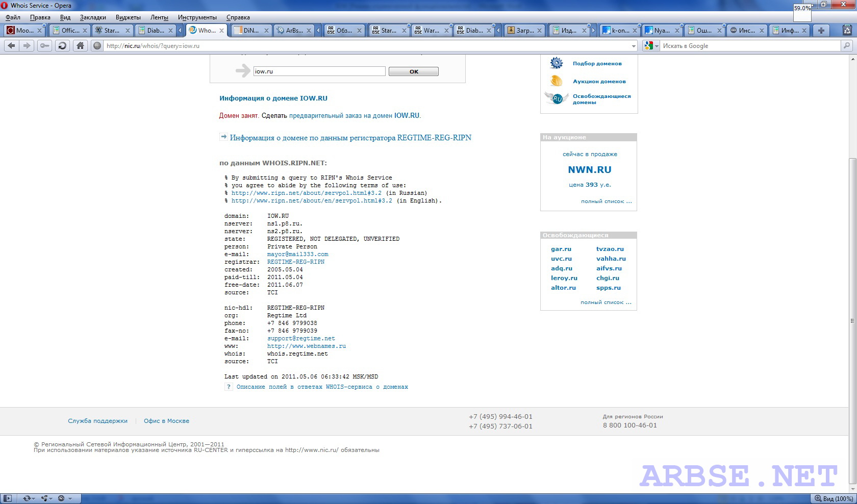Click the OK button next to domain field
This screenshot has height=504, width=857.
pos(413,71)
